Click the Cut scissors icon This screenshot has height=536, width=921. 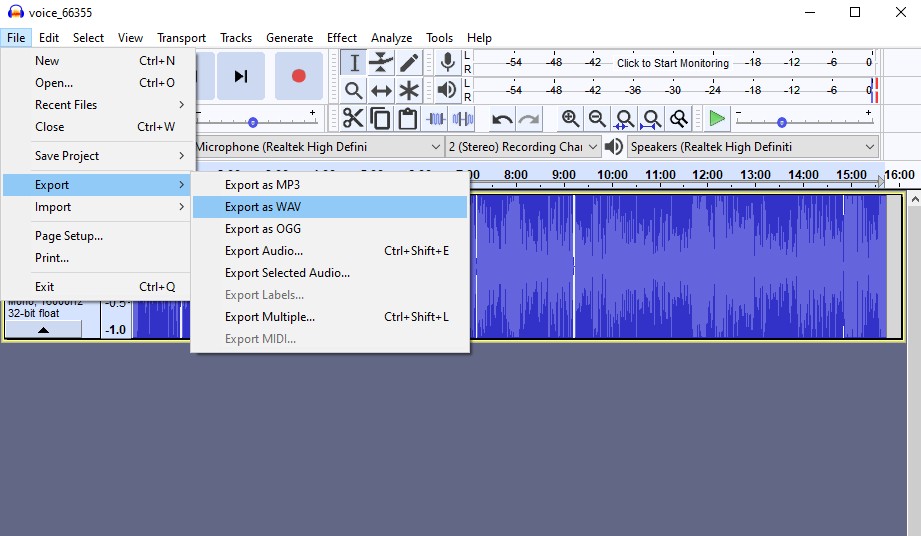pos(353,119)
